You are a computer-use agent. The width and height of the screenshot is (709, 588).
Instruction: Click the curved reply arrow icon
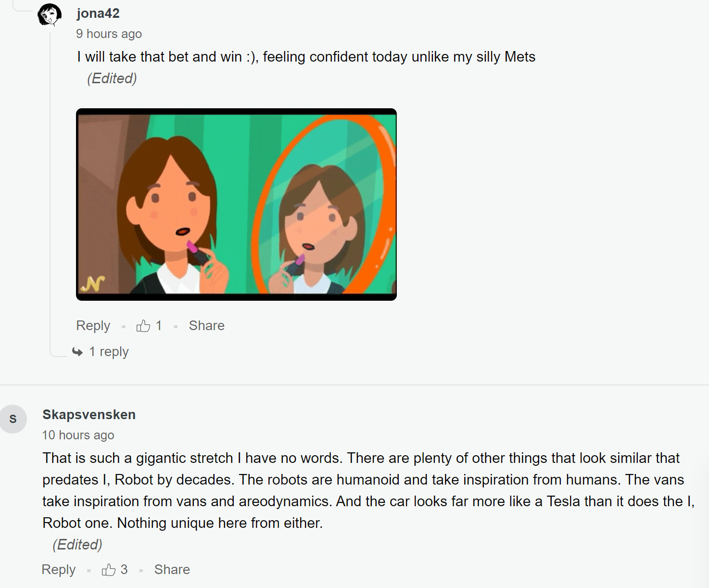(x=77, y=352)
